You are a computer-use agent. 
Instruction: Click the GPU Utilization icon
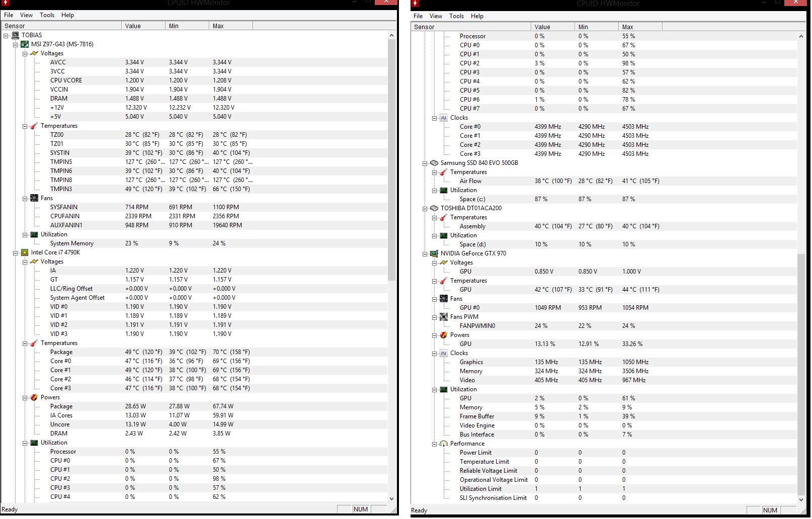444,389
